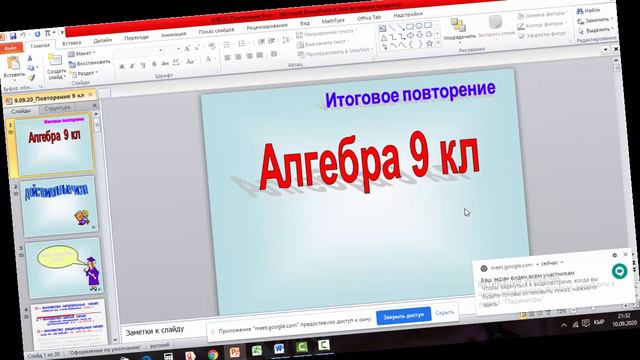Click the numbered list icon

click(x=242, y=44)
